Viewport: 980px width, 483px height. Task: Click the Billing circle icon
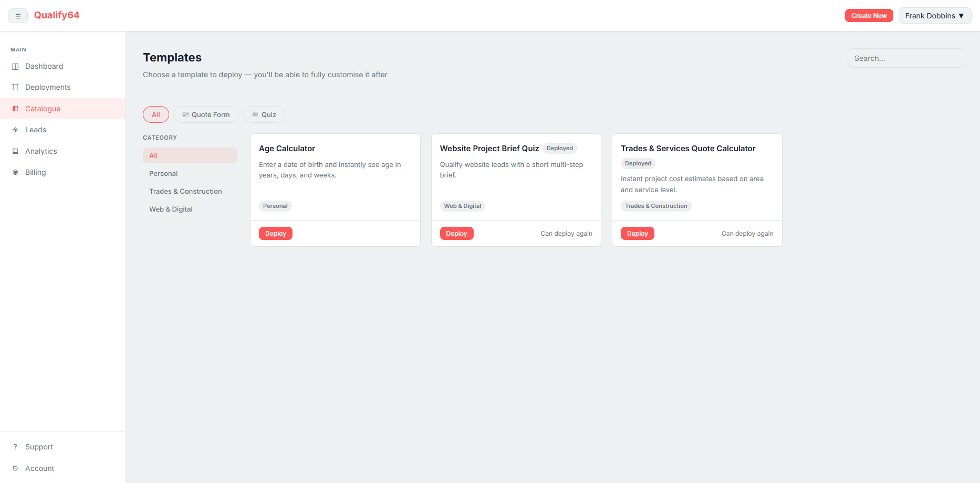pyautogui.click(x=15, y=172)
